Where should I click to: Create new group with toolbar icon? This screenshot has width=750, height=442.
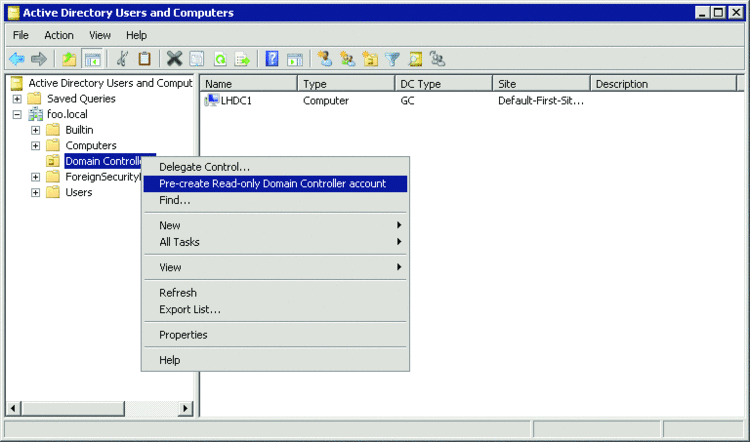point(348,59)
